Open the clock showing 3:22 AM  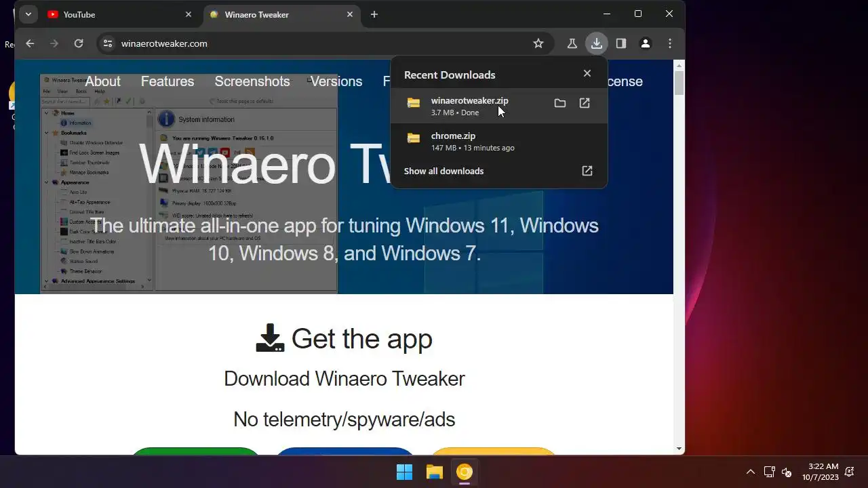point(821,472)
